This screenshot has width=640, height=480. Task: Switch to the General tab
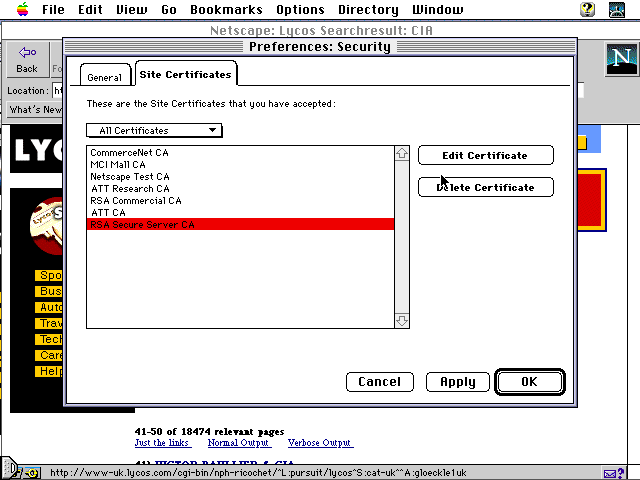coord(105,77)
